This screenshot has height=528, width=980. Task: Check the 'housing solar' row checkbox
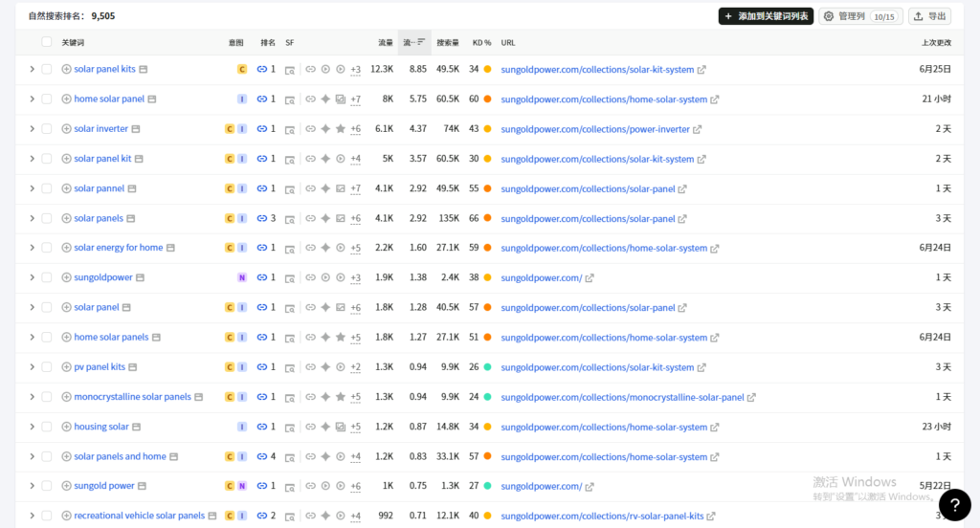tap(46, 427)
